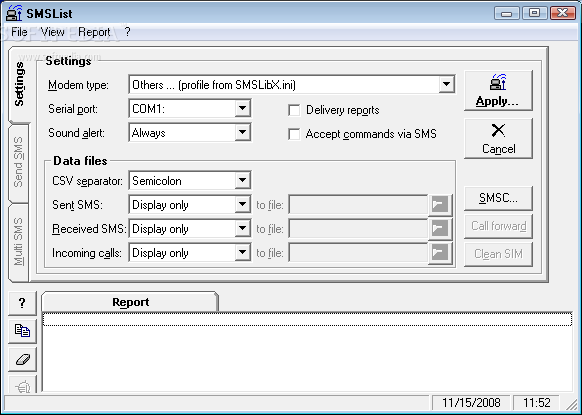The image size is (582, 415).
Task: Close the SMSList window
Action: point(563,13)
